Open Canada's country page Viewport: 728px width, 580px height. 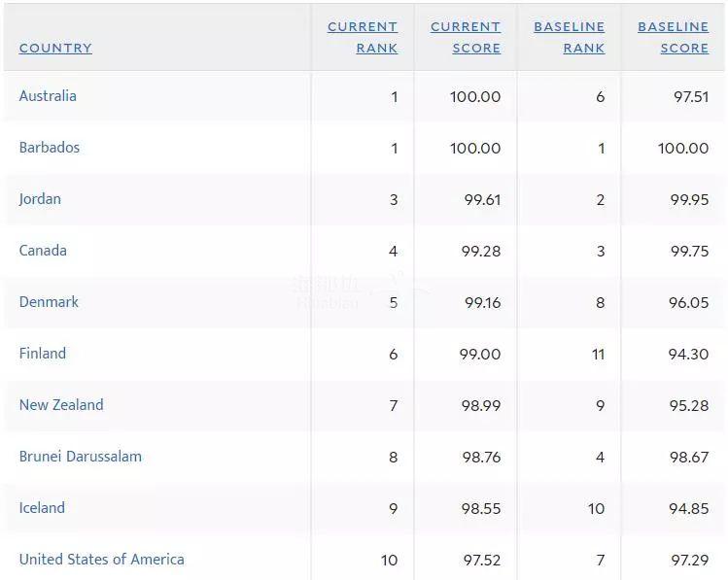click(43, 251)
